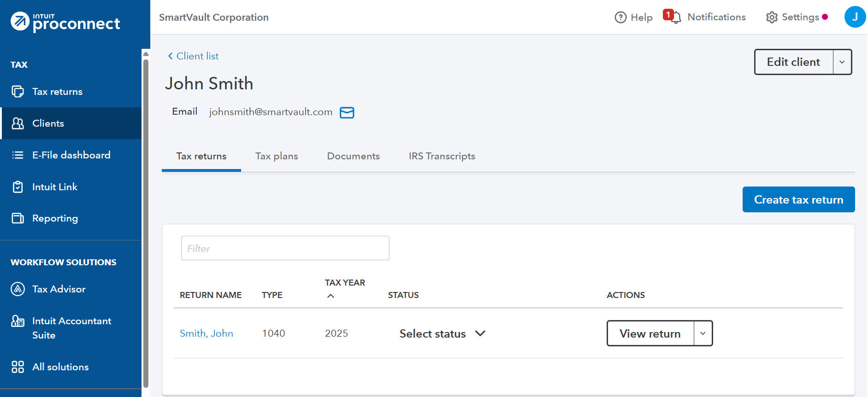Image resolution: width=868 pixels, height=397 pixels.
Task: Click the Reporting sidebar icon
Action: coord(18,218)
